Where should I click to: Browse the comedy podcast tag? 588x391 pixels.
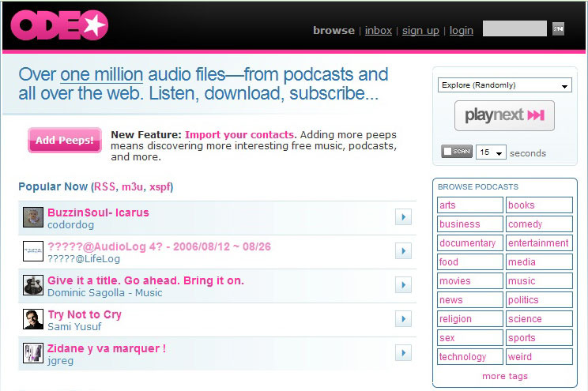539,224
